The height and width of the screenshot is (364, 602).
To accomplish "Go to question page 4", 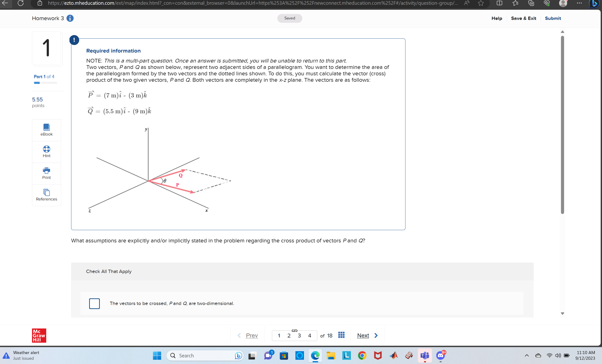I will click(x=310, y=335).
